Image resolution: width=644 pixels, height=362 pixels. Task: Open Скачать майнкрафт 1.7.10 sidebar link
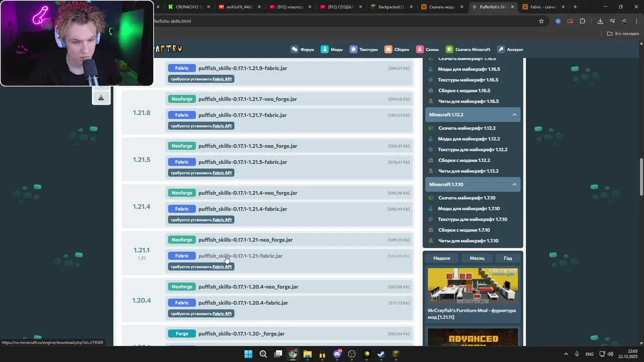467,198
